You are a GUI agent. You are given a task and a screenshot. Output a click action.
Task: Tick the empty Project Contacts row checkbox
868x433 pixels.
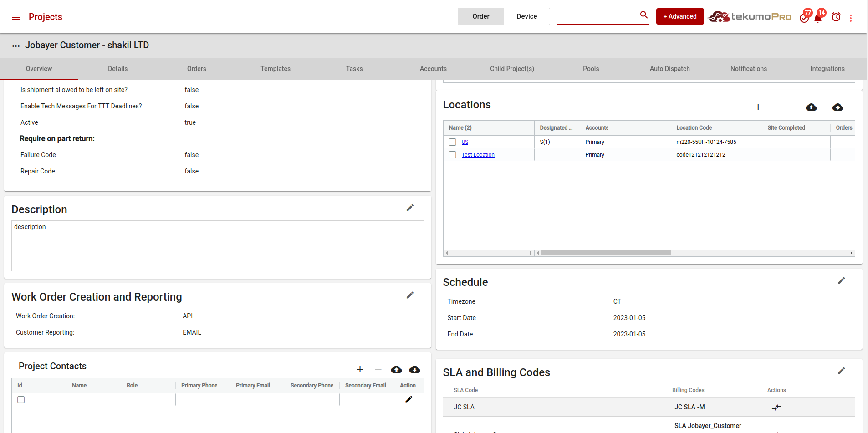21,400
